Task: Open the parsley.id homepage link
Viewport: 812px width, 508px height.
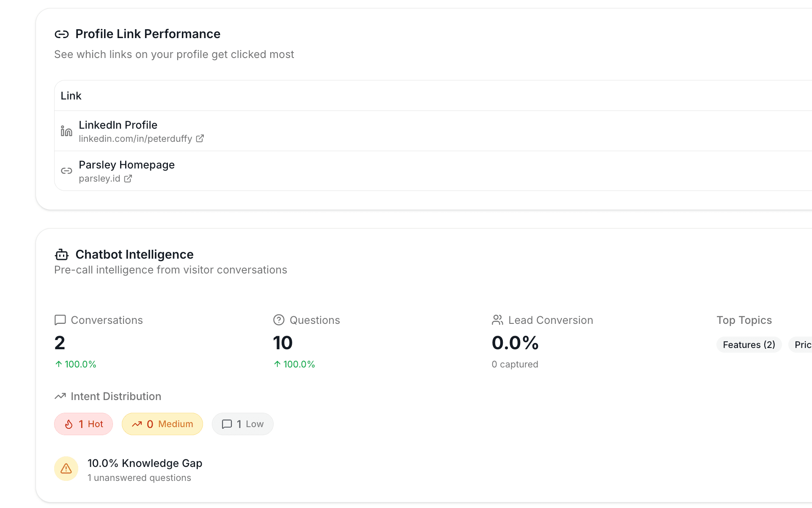Action: pyautogui.click(x=99, y=178)
